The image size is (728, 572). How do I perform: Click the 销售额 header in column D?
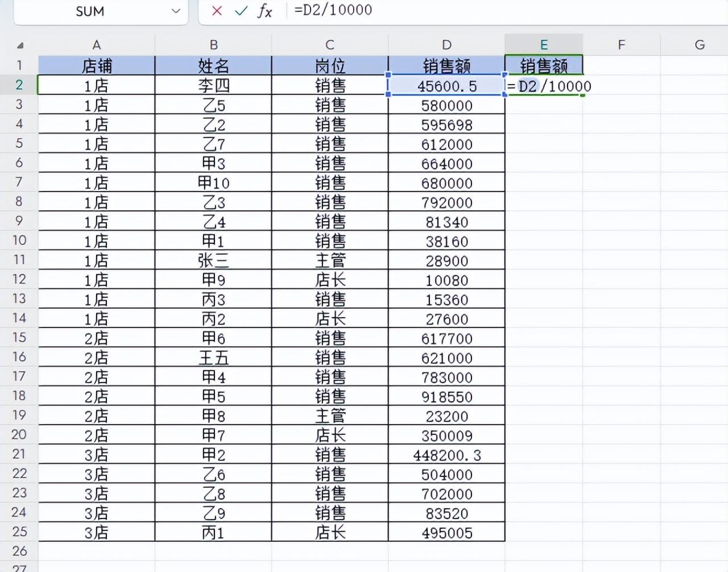446,65
